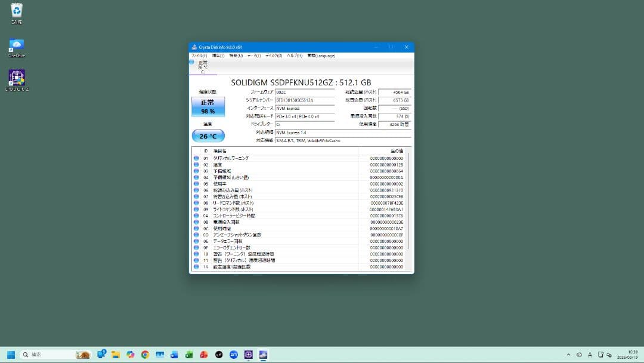Launch the CPUID CPU-Z desktop shortcut

(17, 80)
